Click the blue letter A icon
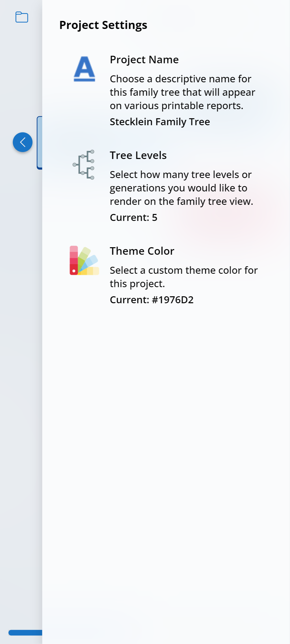290x644 pixels. click(84, 69)
